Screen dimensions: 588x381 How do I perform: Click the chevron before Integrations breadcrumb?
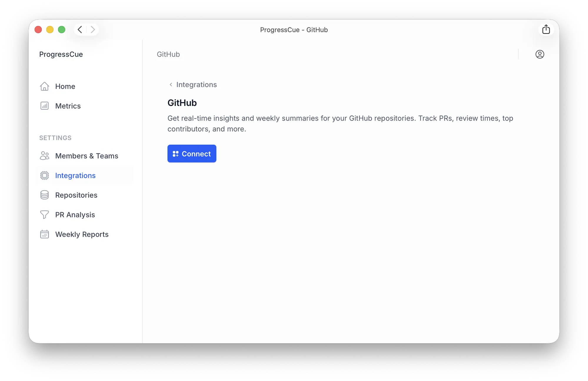(x=171, y=84)
